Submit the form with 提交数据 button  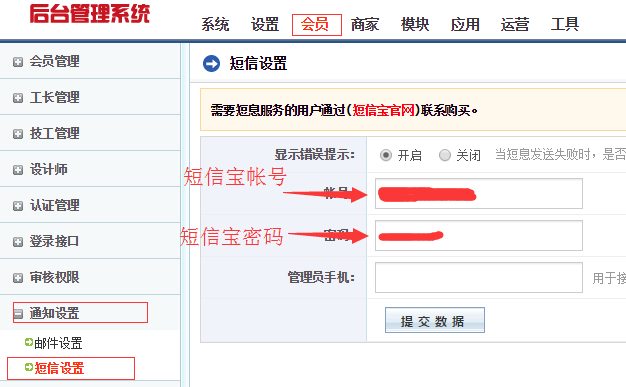click(435, 320)
